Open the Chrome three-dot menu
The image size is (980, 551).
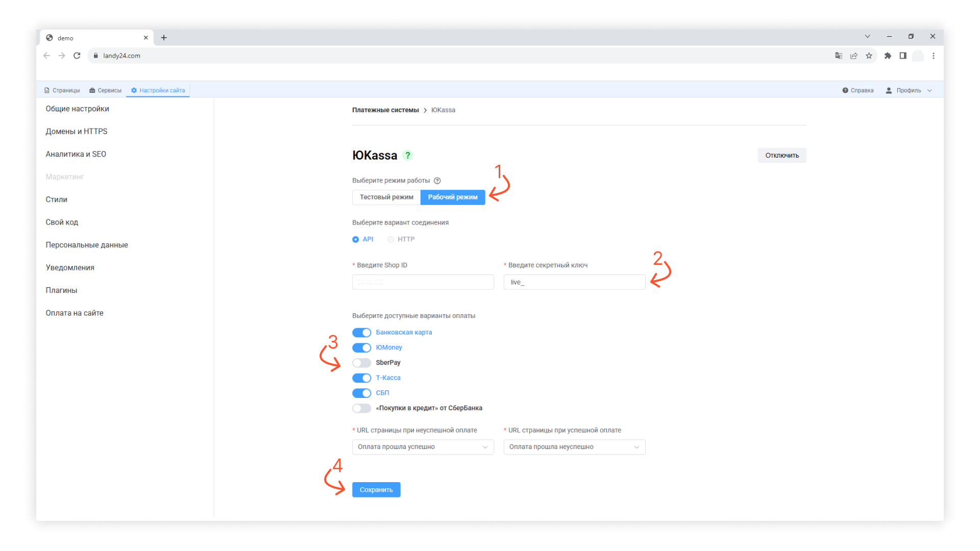click(x=934, y=56)
